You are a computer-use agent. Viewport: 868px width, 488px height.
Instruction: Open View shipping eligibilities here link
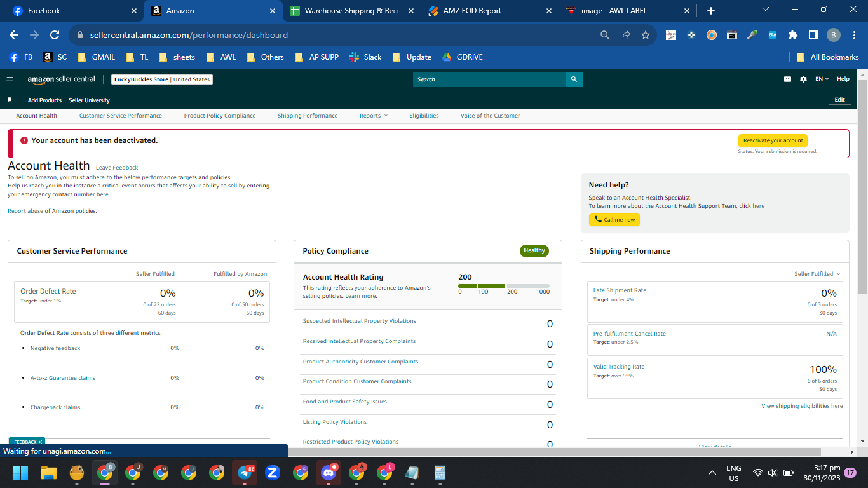pos(802,406)
